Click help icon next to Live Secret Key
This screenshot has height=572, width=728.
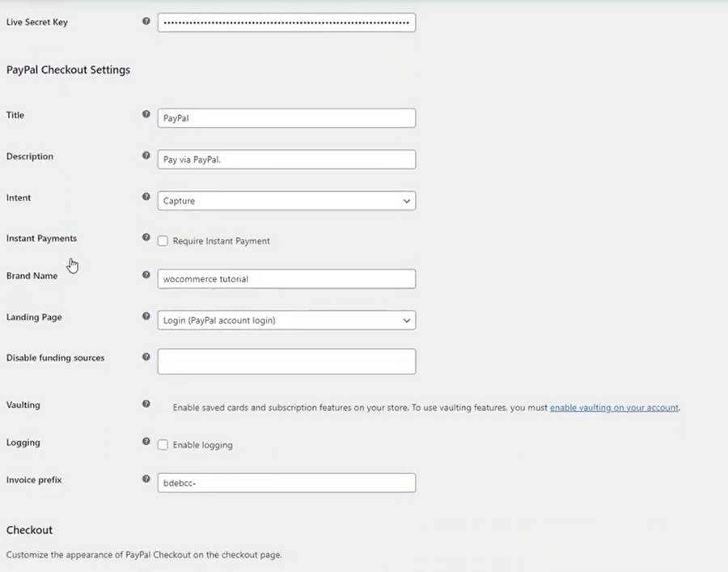[146, 21]
